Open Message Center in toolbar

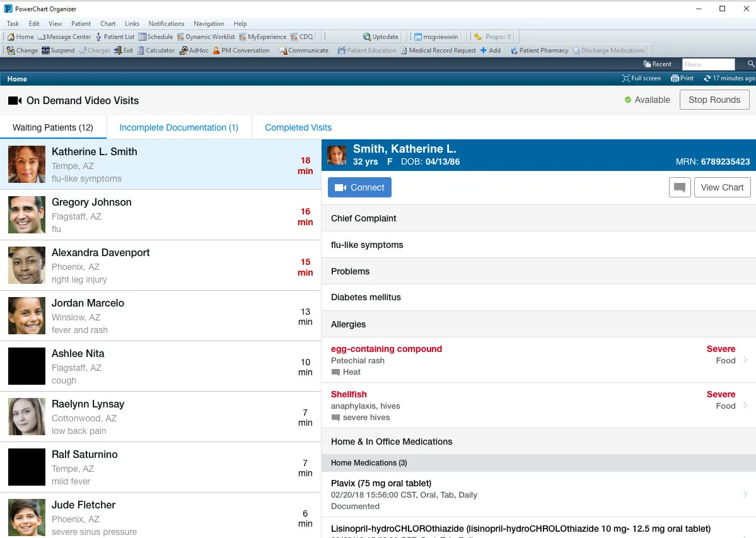pyautogui.click(x=64, y=37)
